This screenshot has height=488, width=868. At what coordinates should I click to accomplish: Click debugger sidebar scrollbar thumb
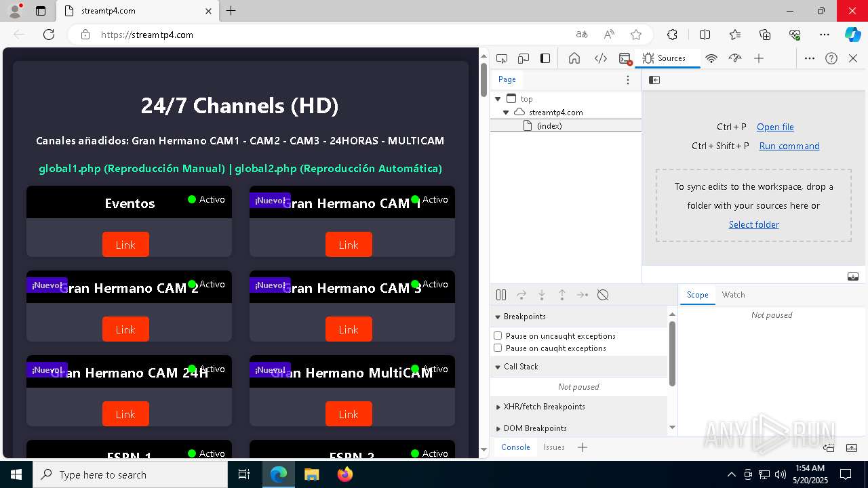point(672,354)
